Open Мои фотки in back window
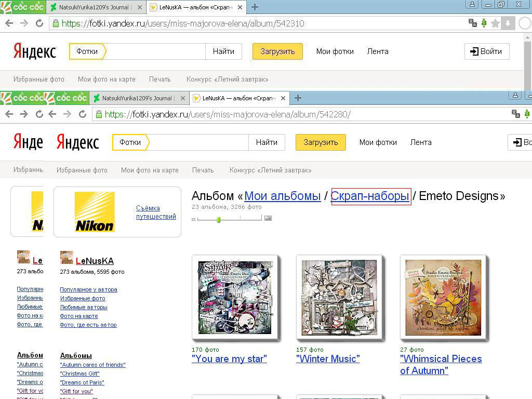Screen dimensions: 532x399 [x=335, y=51]
